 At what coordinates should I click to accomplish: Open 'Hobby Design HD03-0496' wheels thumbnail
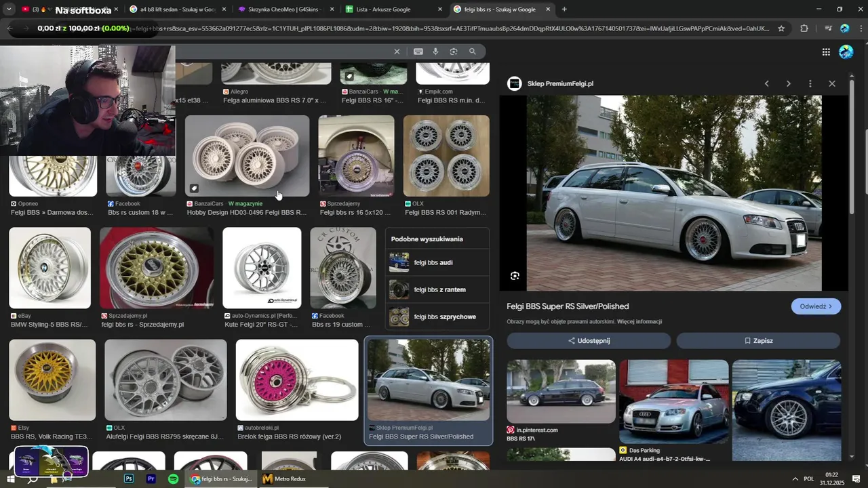tap(247, 156)
